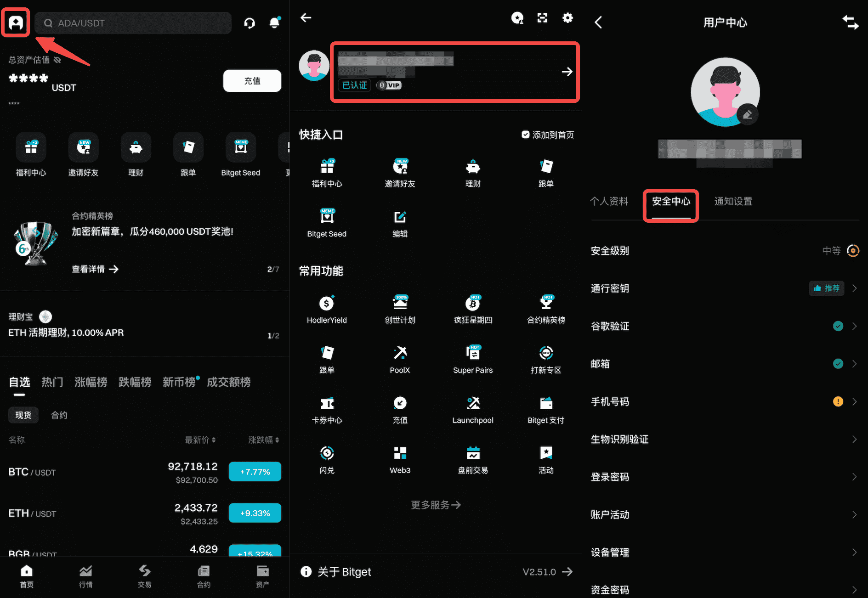Image resolution: width=868 pixels, height=598 pixels.
Task: Select 现货 filter under watchlist
Action: [x=23, y=415]
